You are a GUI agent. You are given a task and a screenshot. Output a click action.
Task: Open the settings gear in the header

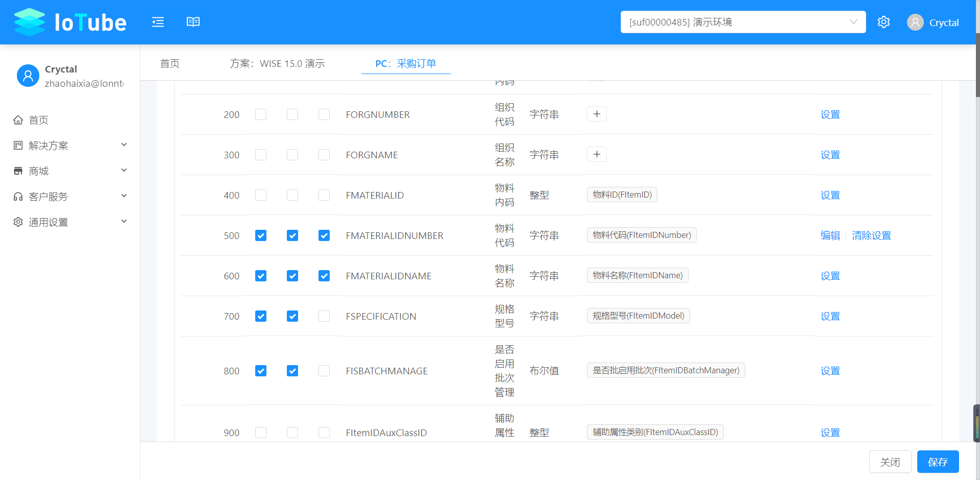pos(884,22)
